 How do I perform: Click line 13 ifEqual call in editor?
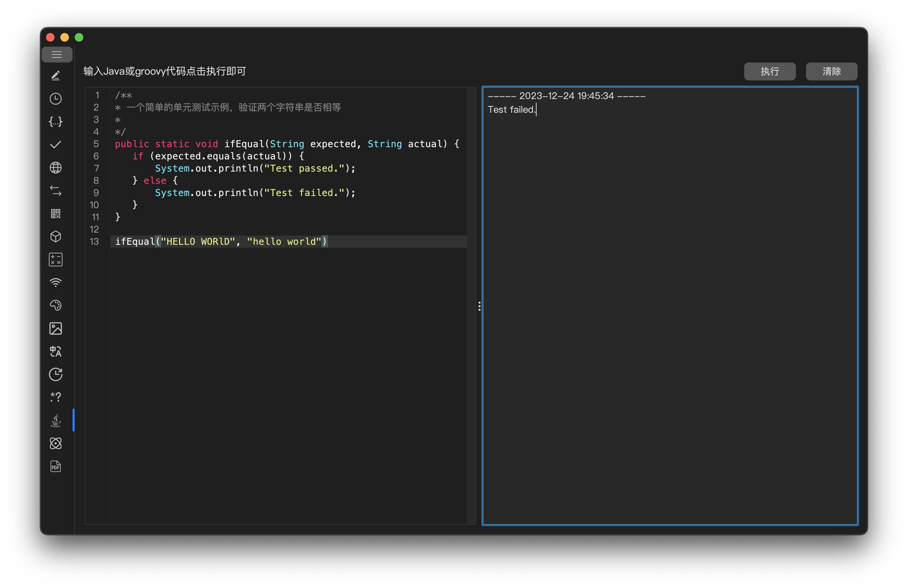coord(221,242)
